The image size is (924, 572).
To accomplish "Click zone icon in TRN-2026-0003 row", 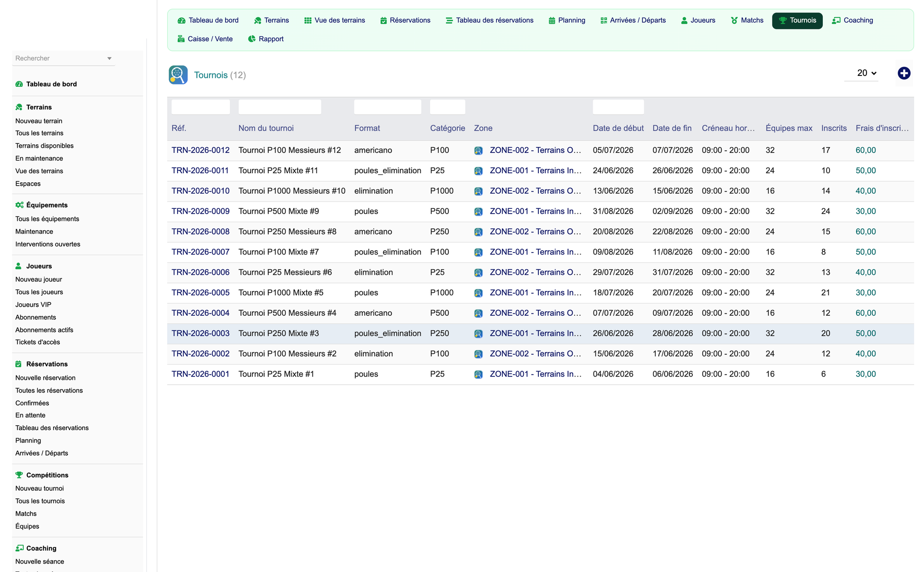I will point(478,334).
